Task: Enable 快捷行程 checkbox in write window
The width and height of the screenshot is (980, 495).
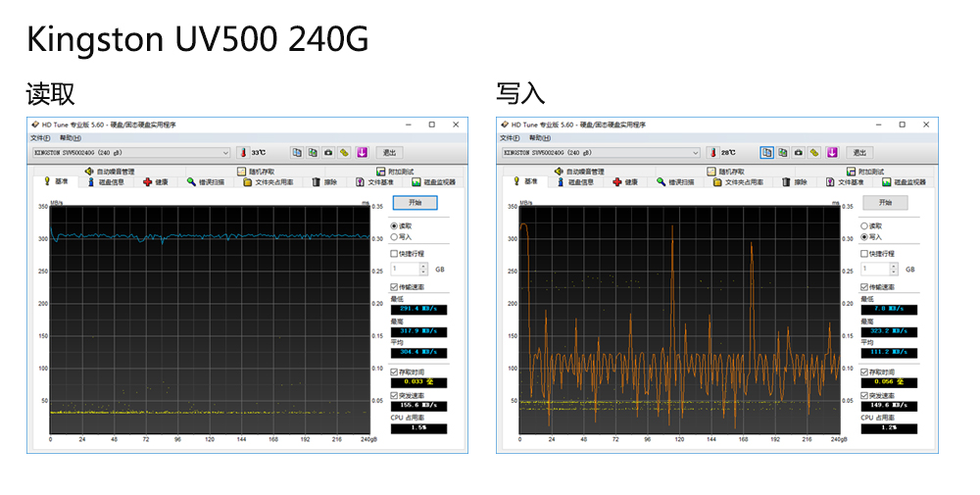Action: [x=863, y=254]
